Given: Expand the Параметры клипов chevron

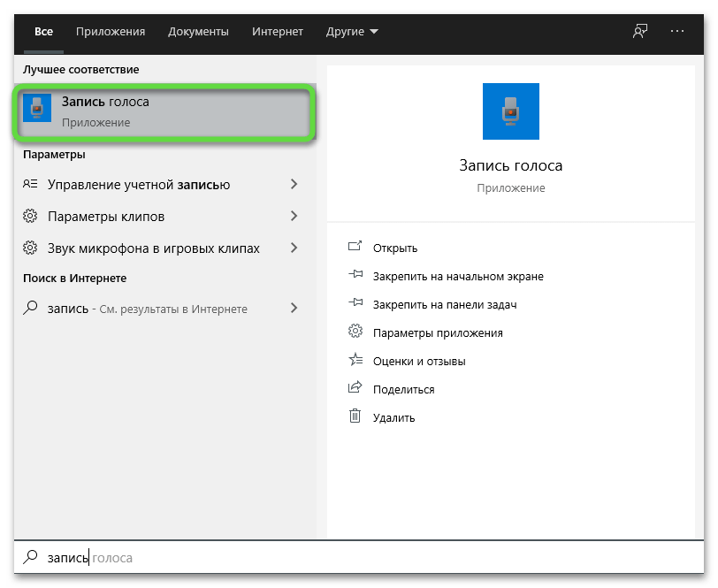Looking at the screenshot, I should click(x=294, y=217).
